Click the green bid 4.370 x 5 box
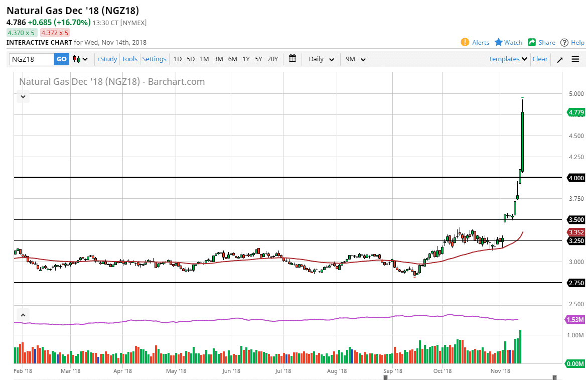The height and width of the screenshot is (380, 588). tap(22, 33)
